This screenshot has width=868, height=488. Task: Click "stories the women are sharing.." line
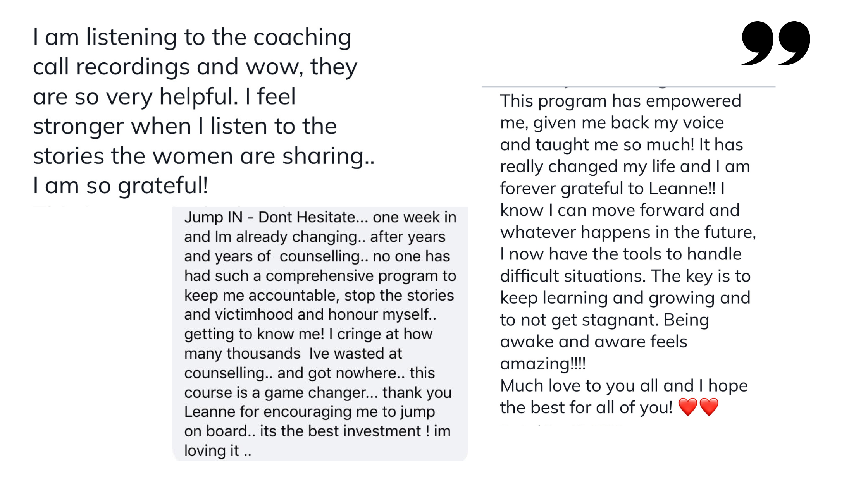(204, 156)
